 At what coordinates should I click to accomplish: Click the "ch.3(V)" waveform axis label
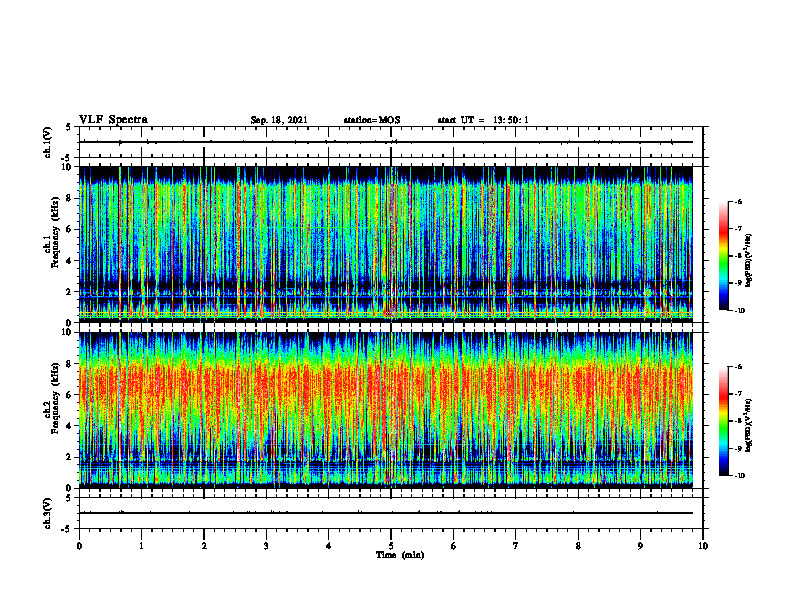click(x=47, y=513)
